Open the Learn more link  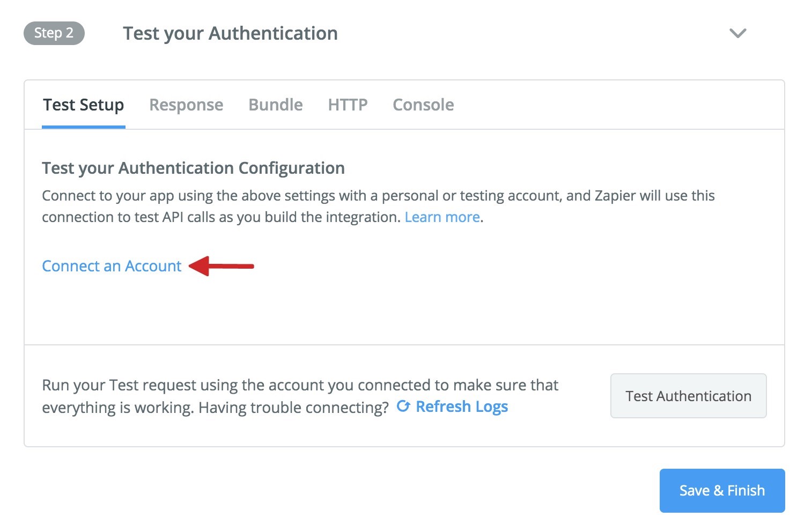(x=442, y=217)
